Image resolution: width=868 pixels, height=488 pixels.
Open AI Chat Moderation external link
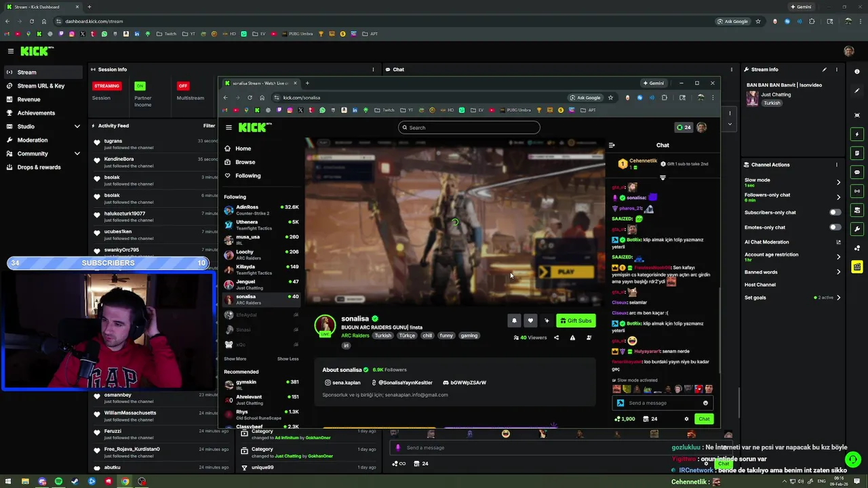pos(838,242)
